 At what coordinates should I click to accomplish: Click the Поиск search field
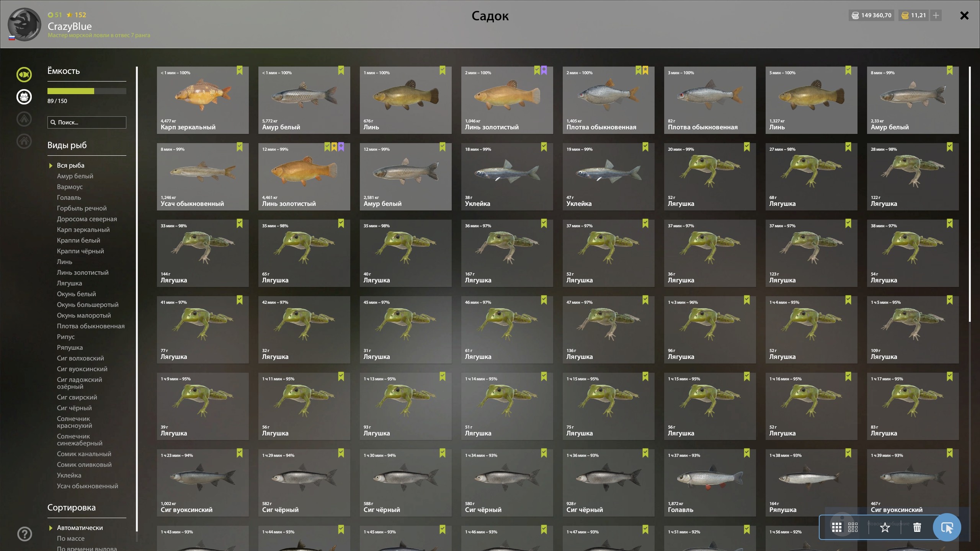[x=87, y=122]
